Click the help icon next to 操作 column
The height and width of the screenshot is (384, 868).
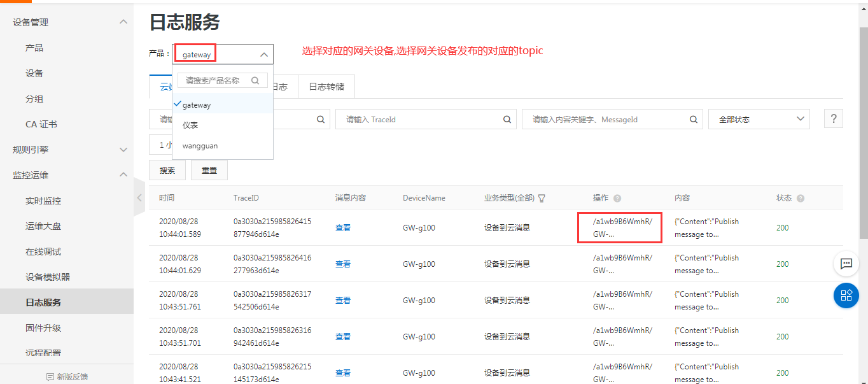[x=617, y=198]
